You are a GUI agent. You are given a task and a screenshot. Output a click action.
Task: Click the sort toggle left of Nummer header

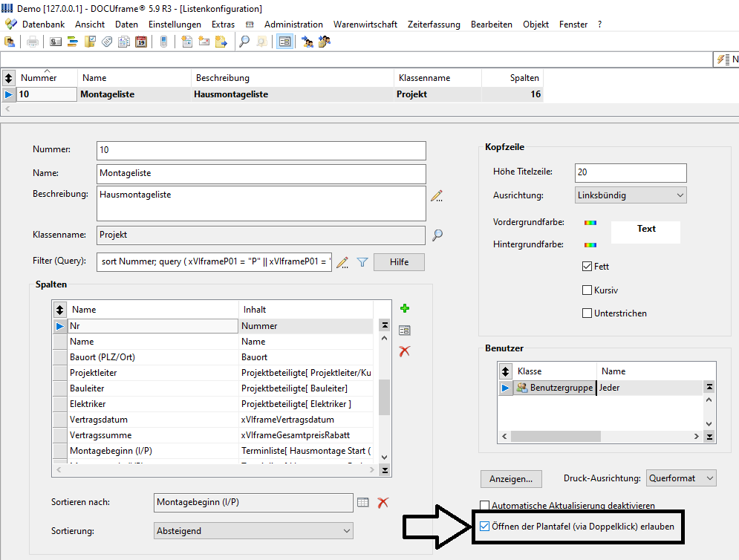(x=8, y=78)
